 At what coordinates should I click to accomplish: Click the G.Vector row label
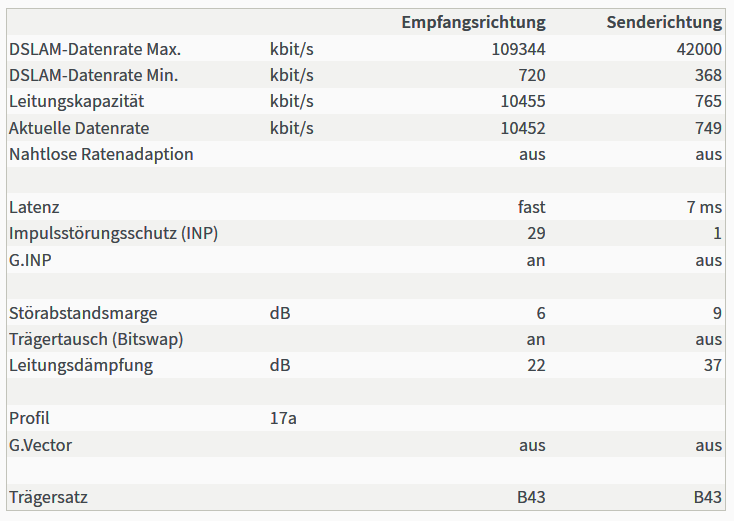coord(41,445)
